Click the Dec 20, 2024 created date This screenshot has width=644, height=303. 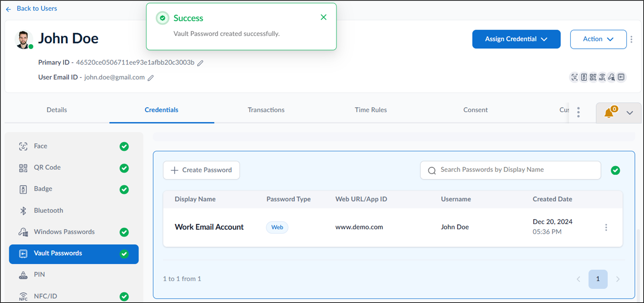[552, 222]
